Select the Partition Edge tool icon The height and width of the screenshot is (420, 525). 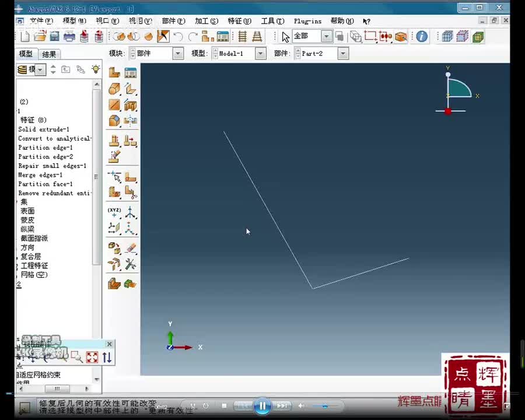click(x=114, y=177)
